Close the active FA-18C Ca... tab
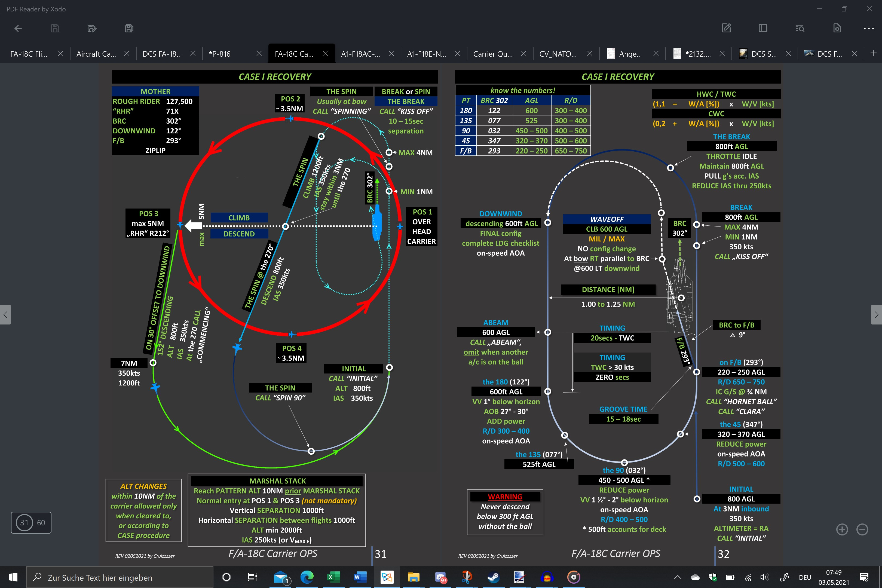The height and width of the screenshot is (588, 882). point(325,54)
